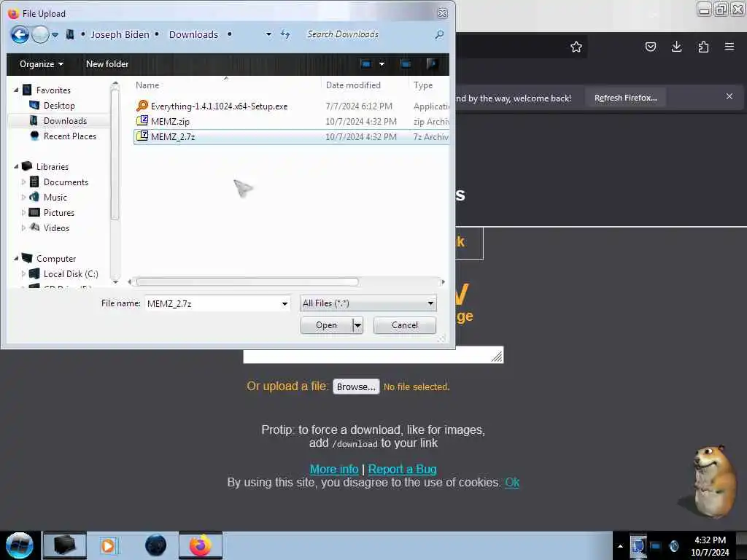Cancel the file upload dialog

[x=404, y=325]
